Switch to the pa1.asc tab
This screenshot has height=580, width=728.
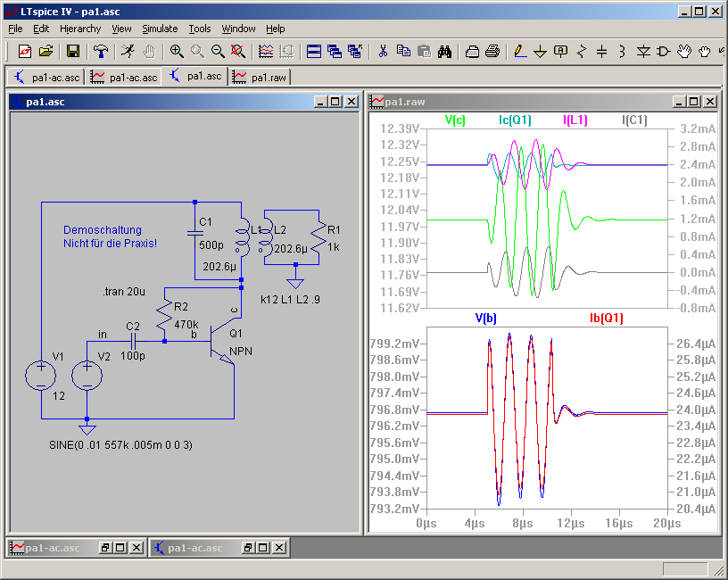coord(195,77)
